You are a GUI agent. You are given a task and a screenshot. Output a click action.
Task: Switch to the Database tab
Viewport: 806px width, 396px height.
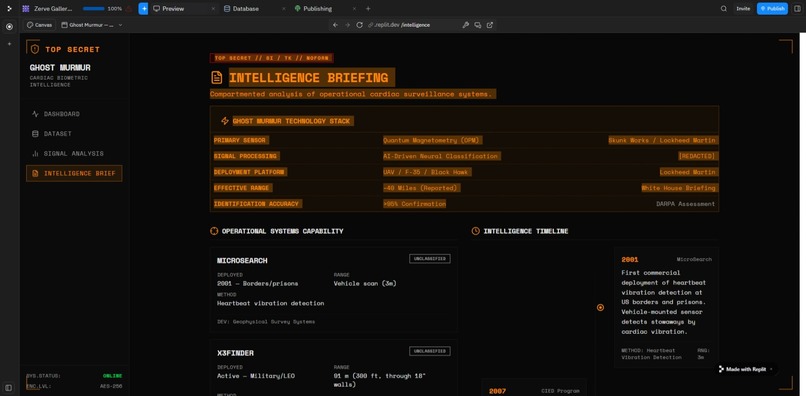[x=246, y=9]
